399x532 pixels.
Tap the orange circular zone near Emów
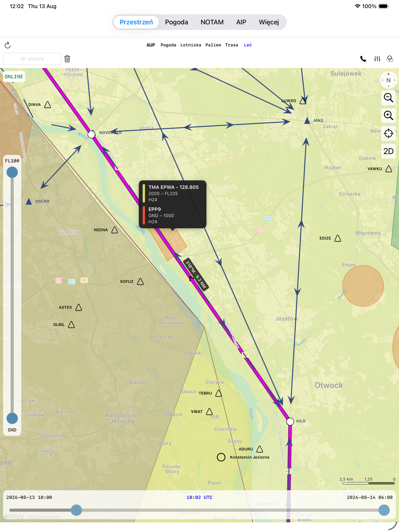click(363, 286)
